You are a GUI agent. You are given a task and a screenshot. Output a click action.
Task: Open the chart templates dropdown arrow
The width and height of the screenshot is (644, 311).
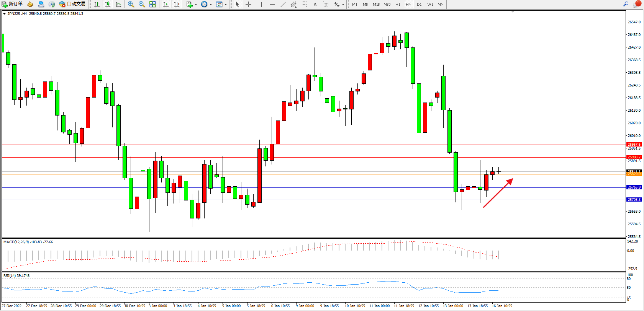pos(226,5)
